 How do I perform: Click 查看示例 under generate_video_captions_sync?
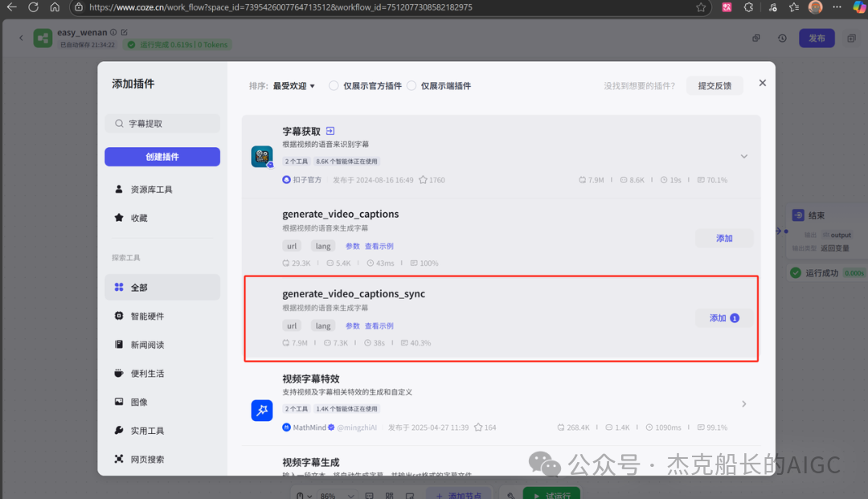(x=379, y=326)
